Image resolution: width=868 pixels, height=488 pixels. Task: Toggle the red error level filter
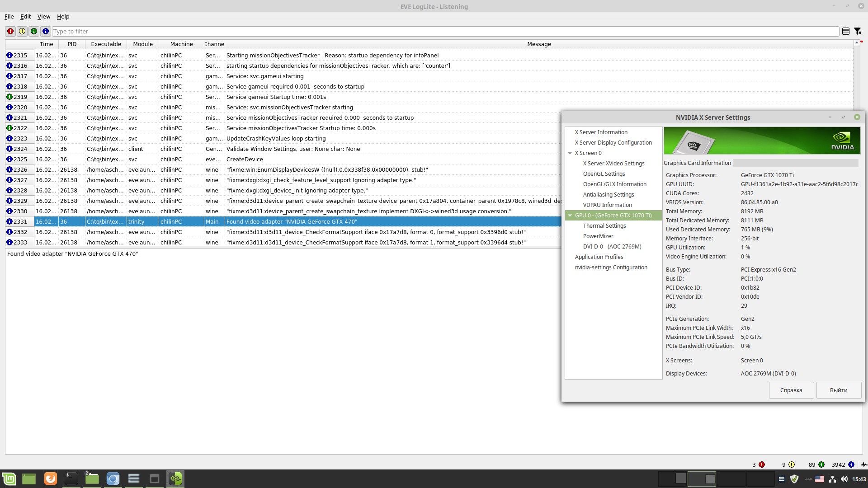10,31
